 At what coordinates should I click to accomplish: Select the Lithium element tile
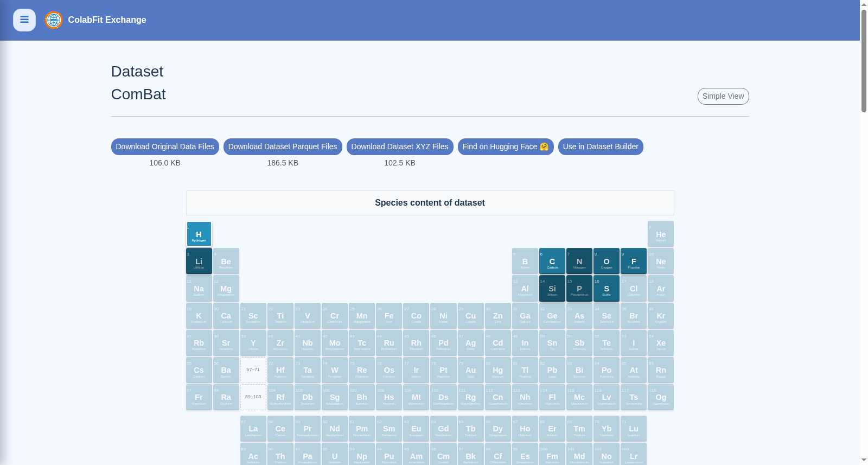(x=199, y=262)
